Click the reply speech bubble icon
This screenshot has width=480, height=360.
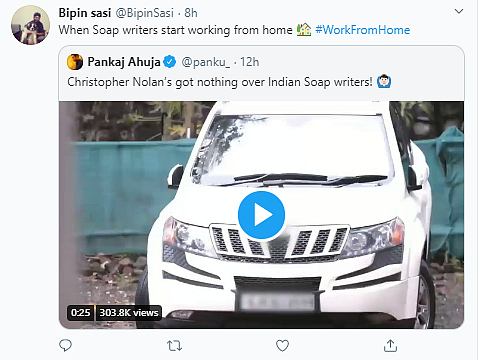pos(65,346)
